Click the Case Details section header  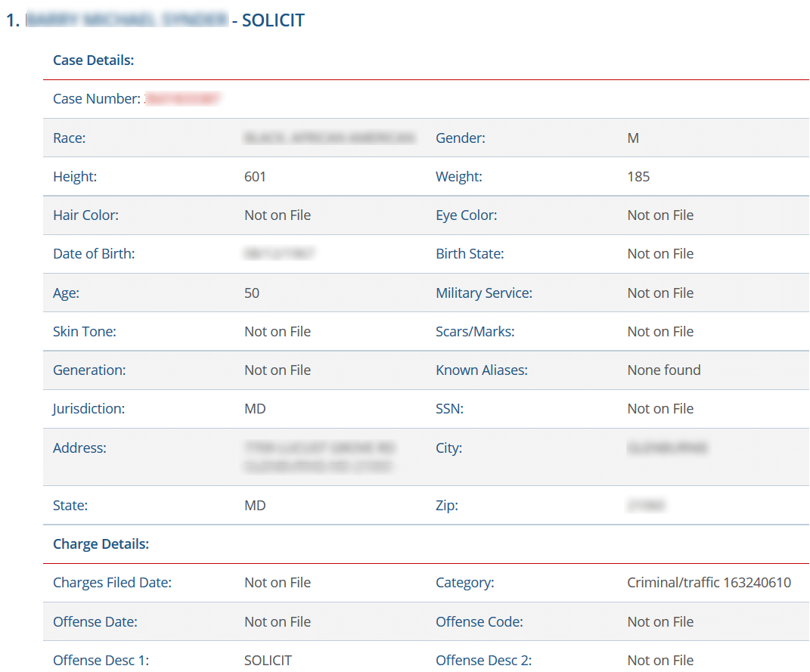click(x=93, y=60)
